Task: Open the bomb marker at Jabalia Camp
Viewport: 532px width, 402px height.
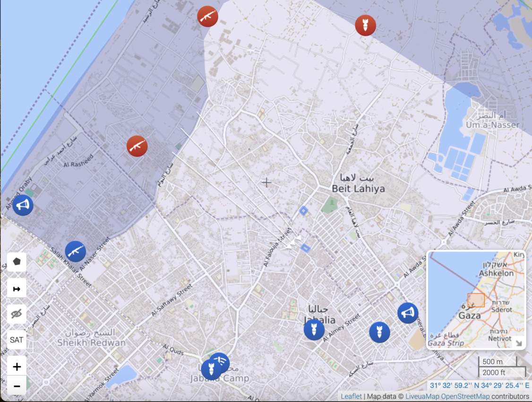Action: [x=211, y=369]
